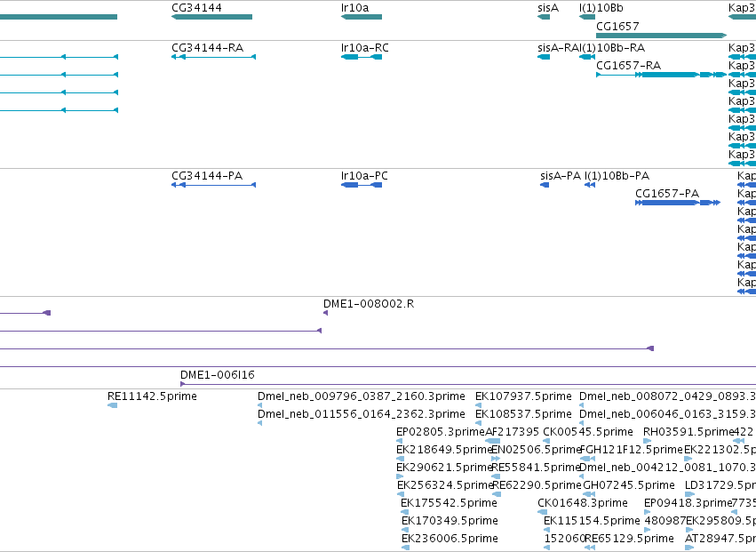Open the EK290621.5prime EST label
Screen dimensions: 756x552
[444, 468]
